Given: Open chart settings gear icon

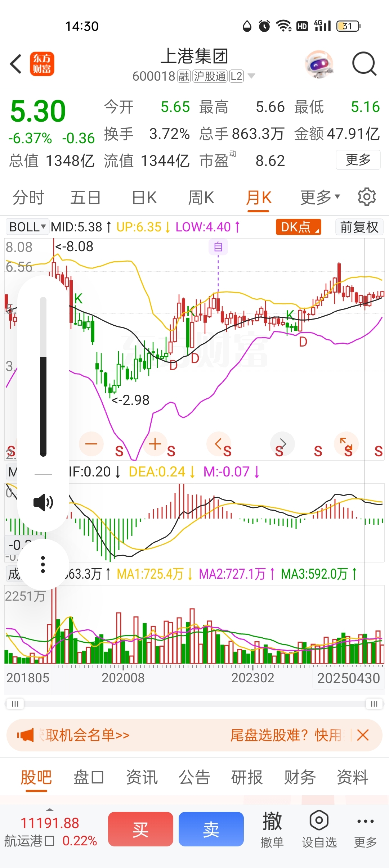Looking at the screenshot, I should (x=367, y=196).
